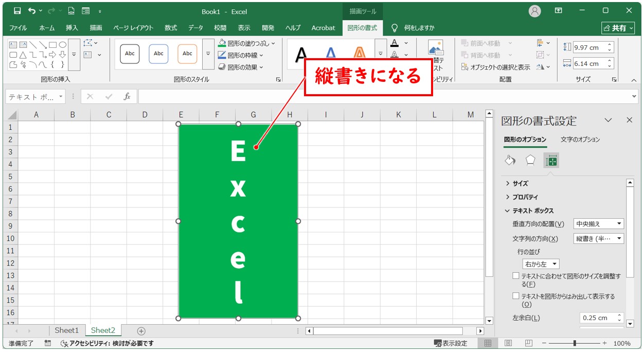The width and height of the screenshot is (644, 352).
Task: Click the text fill color A icon
Action: pos(395,43)
